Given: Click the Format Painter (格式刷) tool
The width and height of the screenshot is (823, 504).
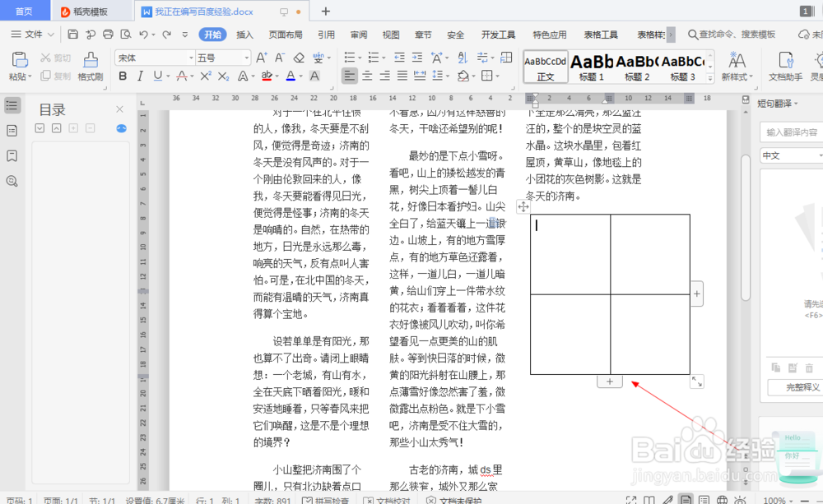Looking at the screenshot, I should pyautogui.click(x=91, y=66).
